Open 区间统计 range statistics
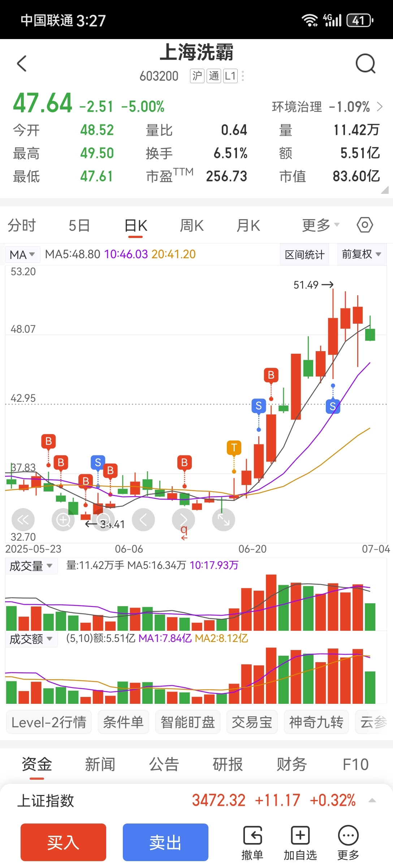The height and width of the screenshot is (868, 393). (305, 254)
